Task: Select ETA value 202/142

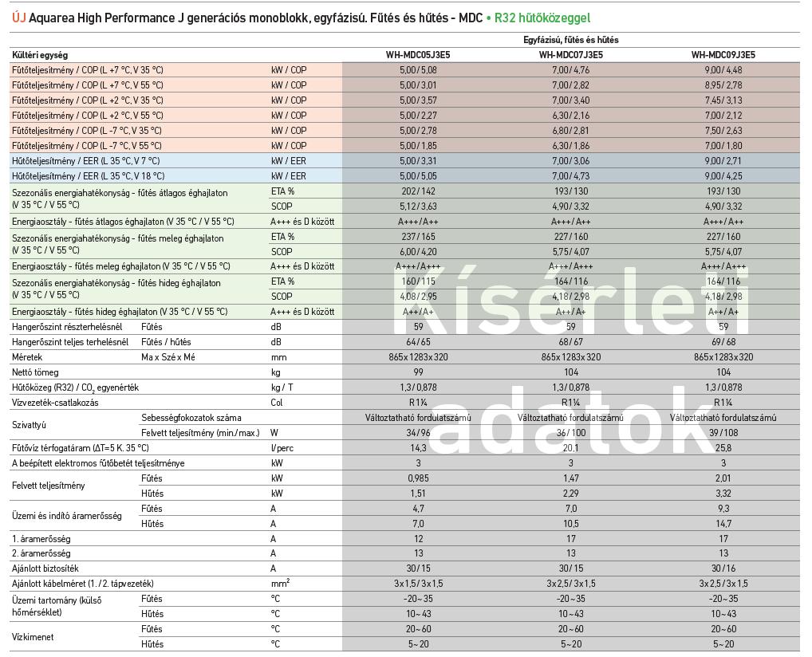Action: click(x=418, y=191)
